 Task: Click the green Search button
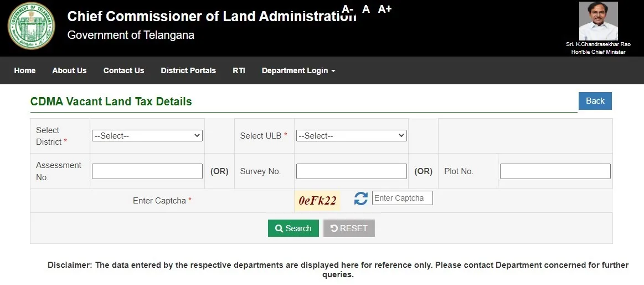(x=293, y=228)
